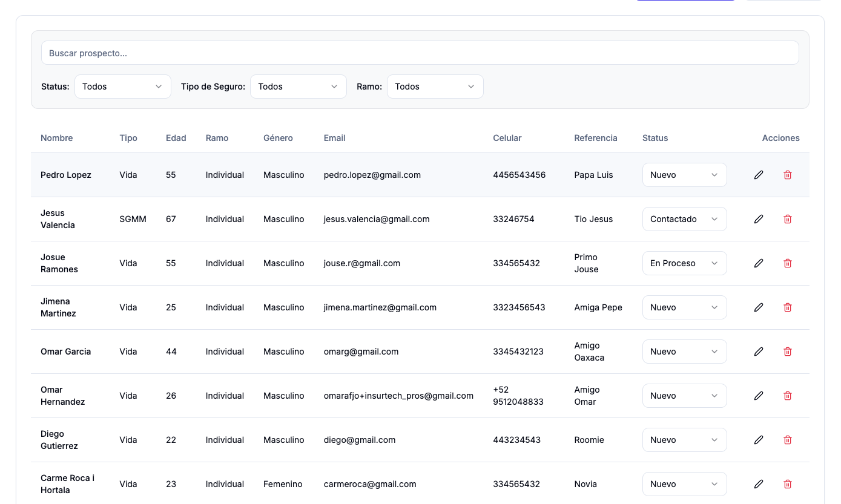Select the pedro.lopez@gmail.com email cell
841x504 pixels.
pos(372,175)
